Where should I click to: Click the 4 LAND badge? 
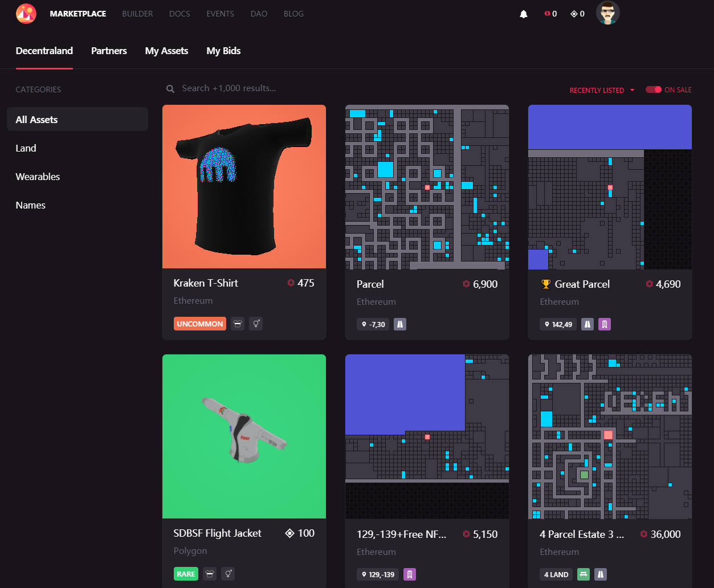tap(556, 574)
